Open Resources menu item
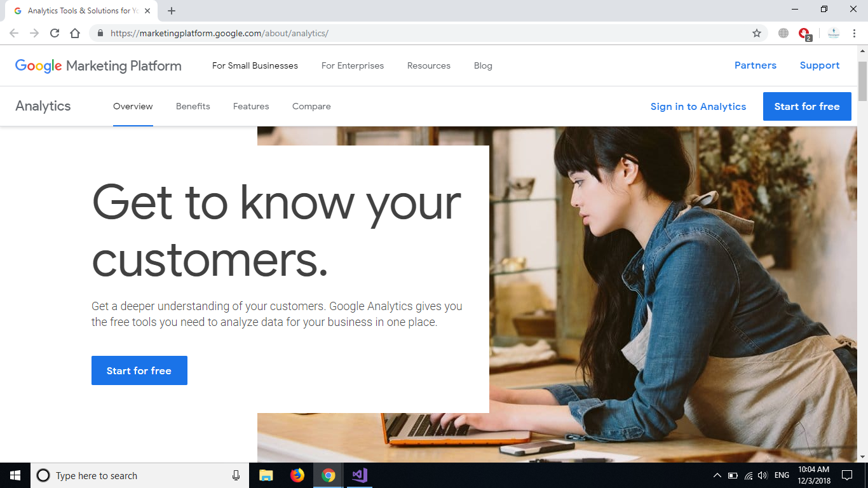Screen dimensions: 868x488 [x=429, y=65]
